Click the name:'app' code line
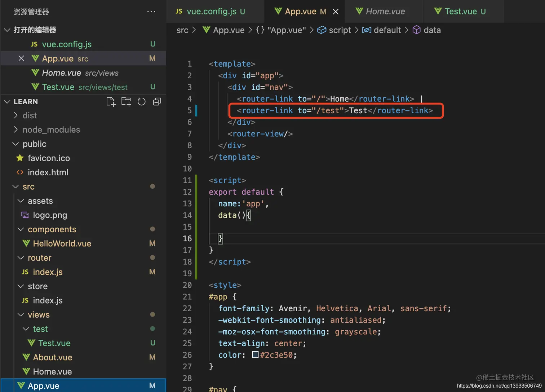The height and width of the screenshot is (392, 545). click(x=243, y=204)
